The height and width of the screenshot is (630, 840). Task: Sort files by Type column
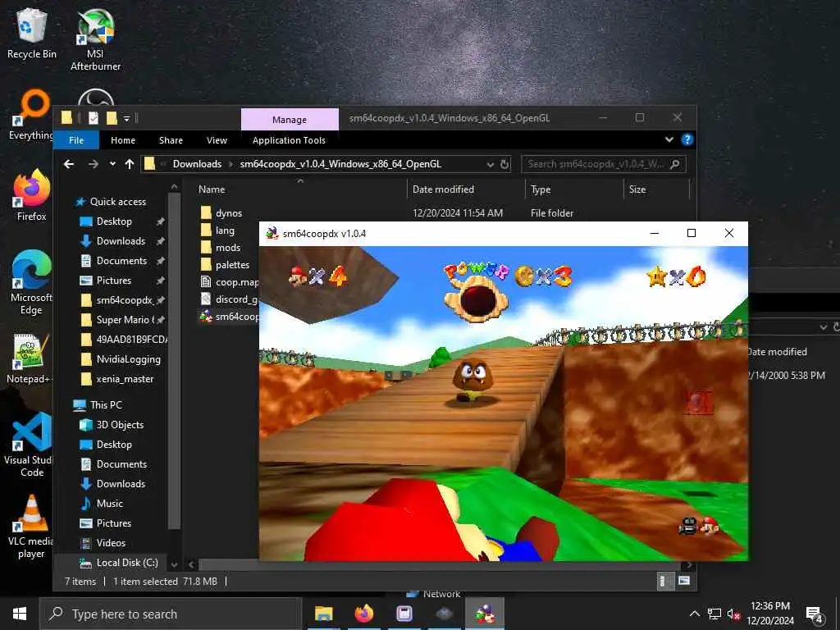[541, 189]
